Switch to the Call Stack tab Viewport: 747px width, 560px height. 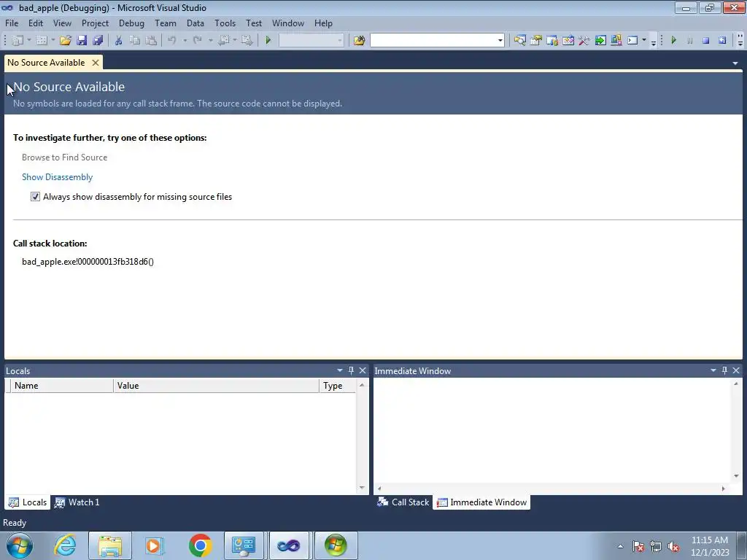403,502
